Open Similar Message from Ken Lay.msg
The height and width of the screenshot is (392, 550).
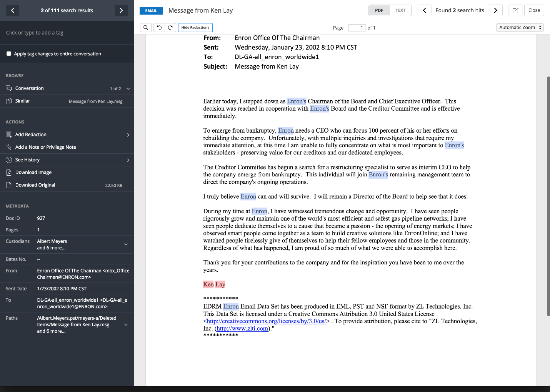tap(95, 101)
